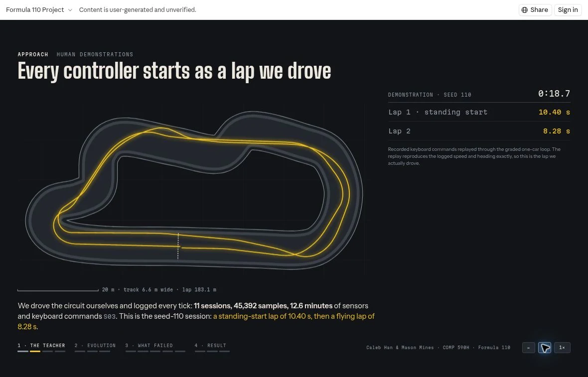
Task: Expand the Formula 110 Project title dropdown
Action: click(39, 10)
